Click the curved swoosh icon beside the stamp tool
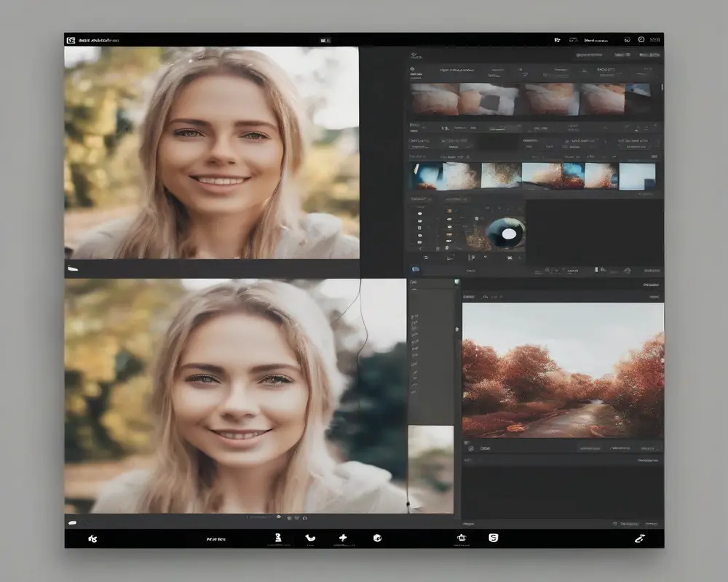728x582 pixels. (x=310, y=538)
